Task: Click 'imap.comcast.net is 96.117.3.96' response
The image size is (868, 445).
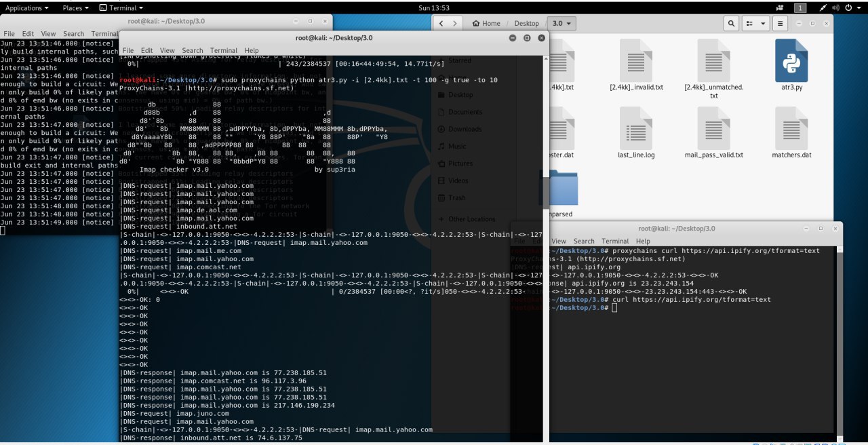Action: [214, 381]
